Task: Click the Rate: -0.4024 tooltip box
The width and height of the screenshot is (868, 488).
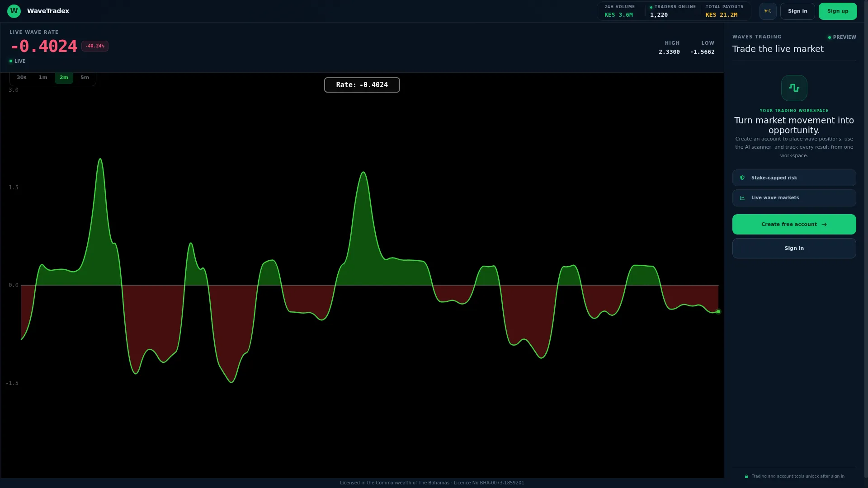Action: coord(362,85)
